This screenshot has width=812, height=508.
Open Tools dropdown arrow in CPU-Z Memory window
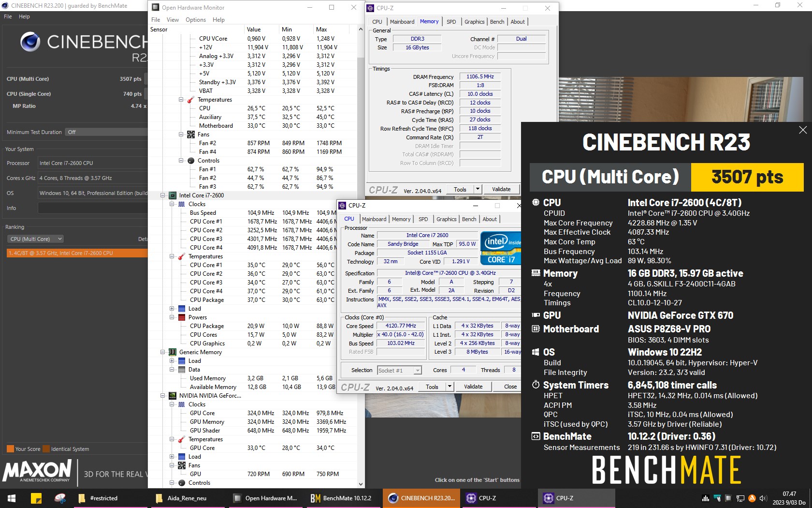(478, 189)
